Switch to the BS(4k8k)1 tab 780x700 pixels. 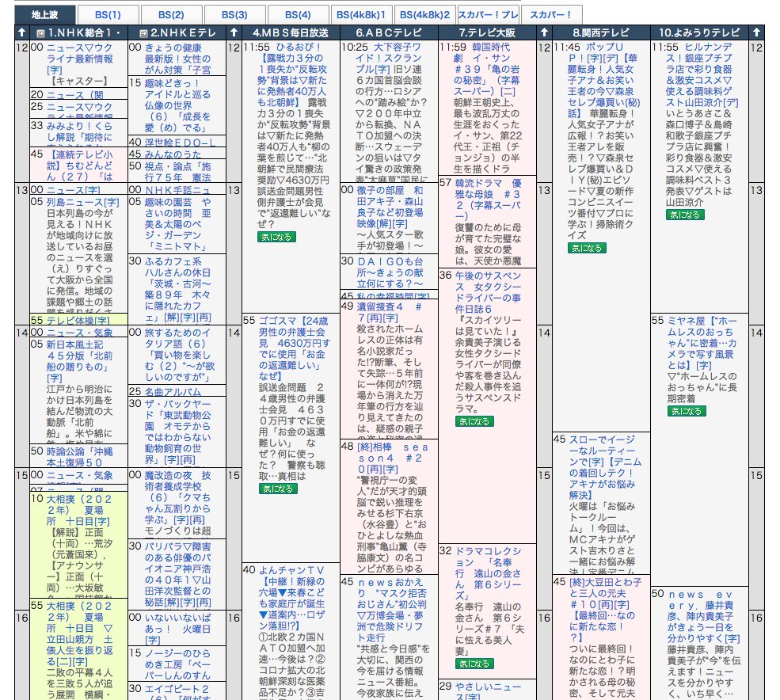[361, 15]
